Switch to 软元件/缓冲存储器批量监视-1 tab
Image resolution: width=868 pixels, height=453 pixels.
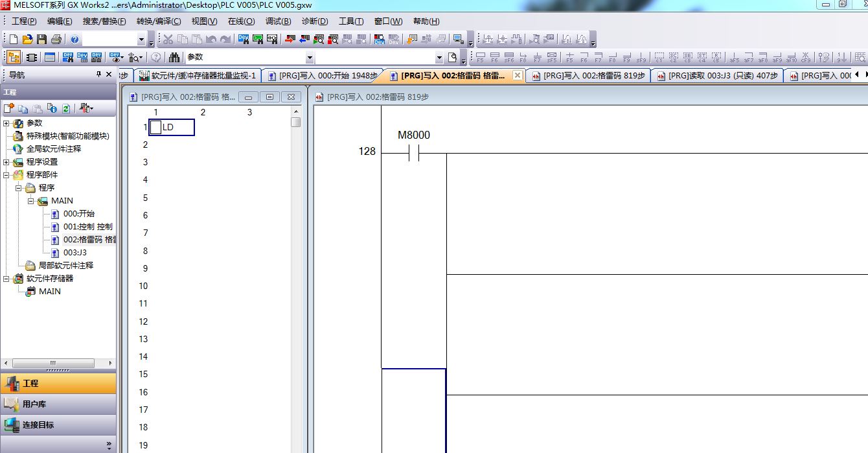click(198, 76)
